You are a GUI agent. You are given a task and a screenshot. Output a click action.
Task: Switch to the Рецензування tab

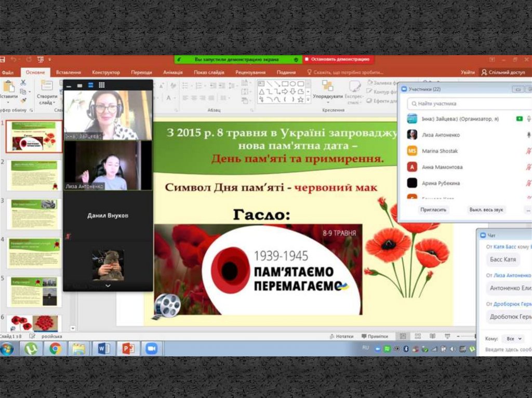[x=250, y=72]
